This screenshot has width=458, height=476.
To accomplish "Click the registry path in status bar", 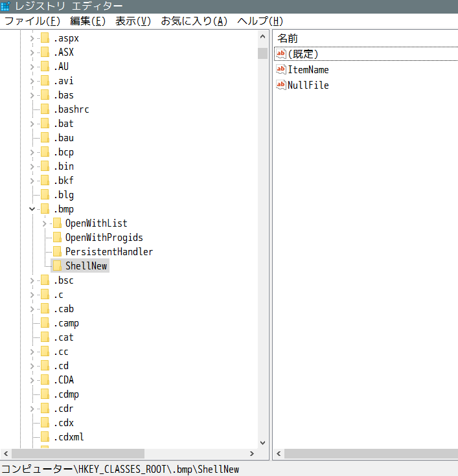I will [120, 469].
